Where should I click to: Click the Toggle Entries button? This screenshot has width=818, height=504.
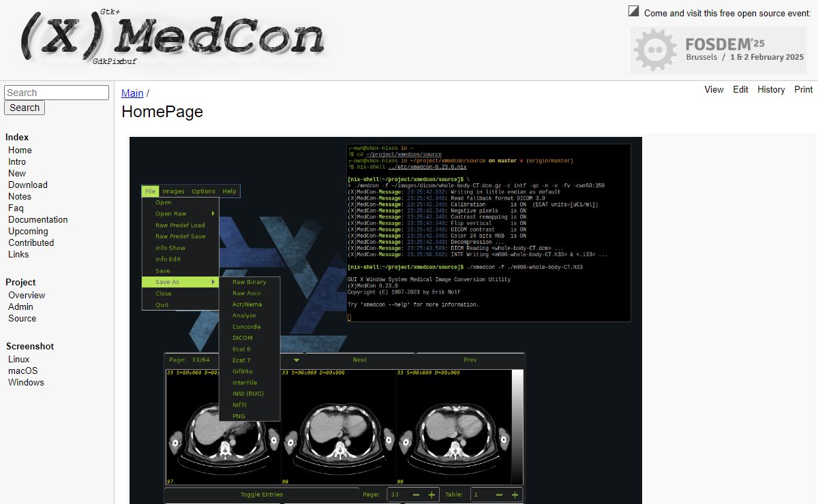coord(262,494)
